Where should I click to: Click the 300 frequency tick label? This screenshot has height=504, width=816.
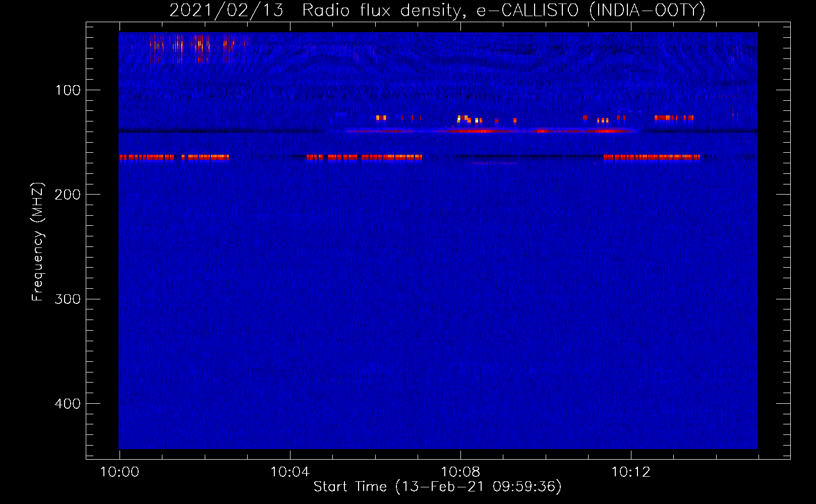(x=68, y=299)
